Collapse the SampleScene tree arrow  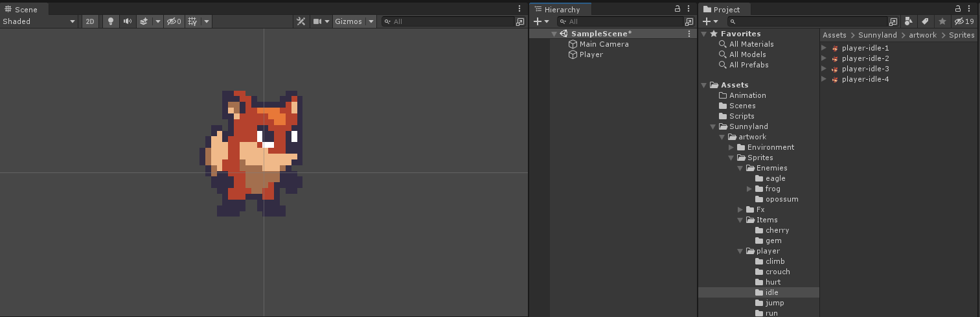(554, 34)
